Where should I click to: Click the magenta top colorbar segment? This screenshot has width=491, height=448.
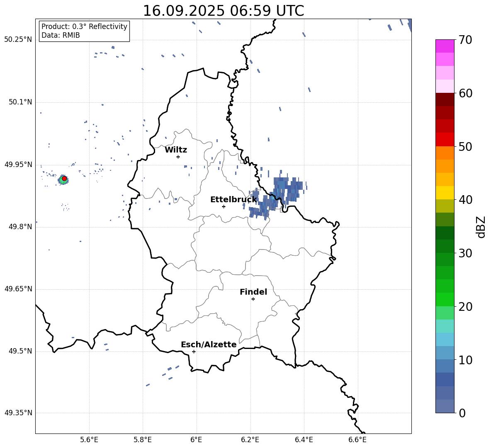[445, 46]
